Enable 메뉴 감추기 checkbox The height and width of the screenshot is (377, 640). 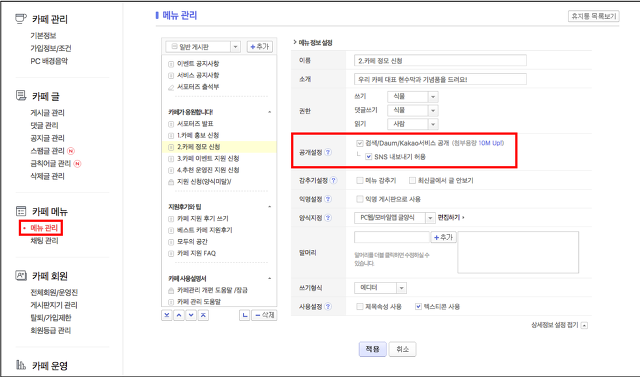(360, 180)
